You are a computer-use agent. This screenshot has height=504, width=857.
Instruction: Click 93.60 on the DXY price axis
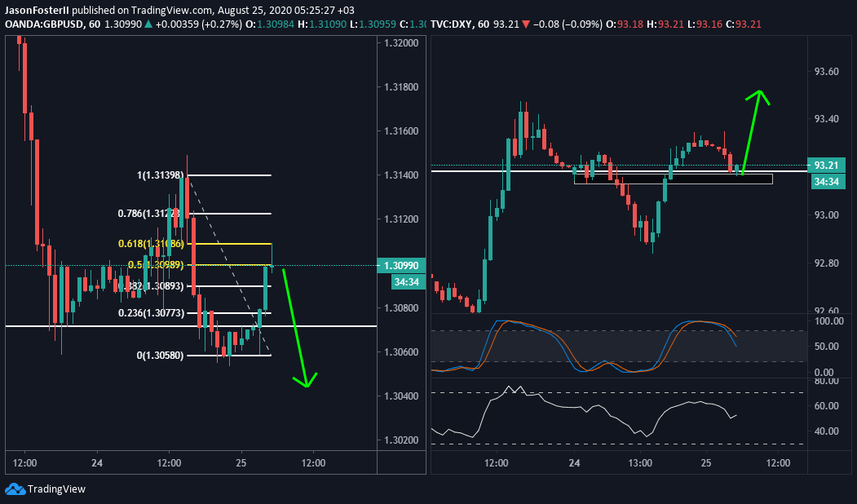click(826, 72)
